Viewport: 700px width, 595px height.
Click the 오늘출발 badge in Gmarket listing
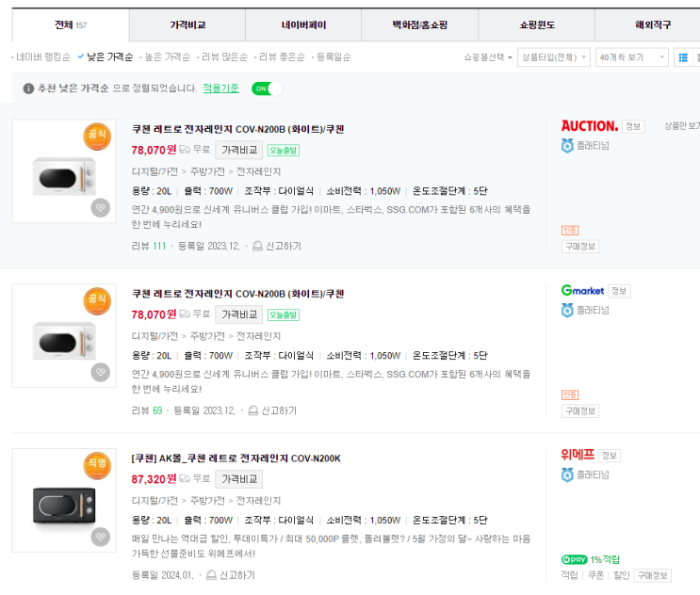coord(283,314)
